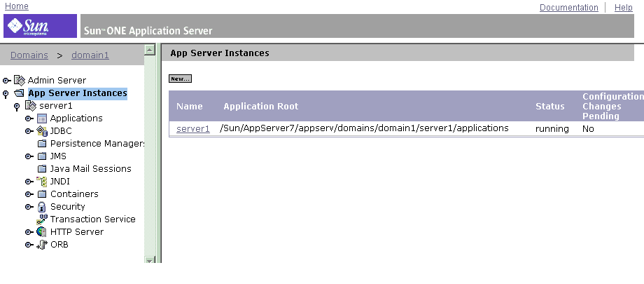Expand the HTTP Server node
The width and height of the screenshot is (644, 284).
29,232
